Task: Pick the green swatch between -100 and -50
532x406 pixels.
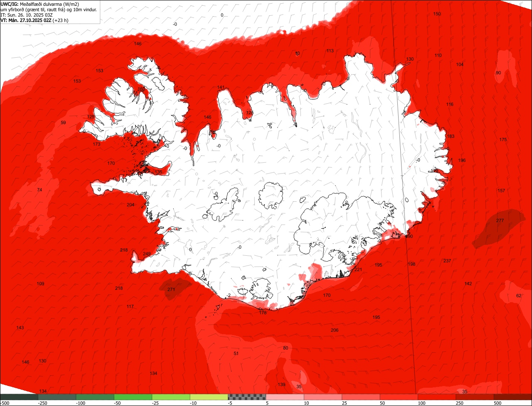Action: click(x=95, y=397)
